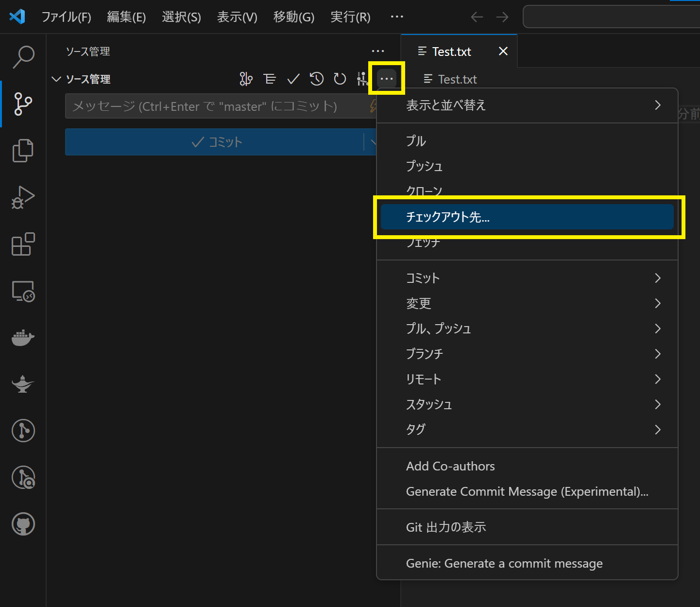Open the 移動(G) menu
The image size is (700, 607).
294,17
